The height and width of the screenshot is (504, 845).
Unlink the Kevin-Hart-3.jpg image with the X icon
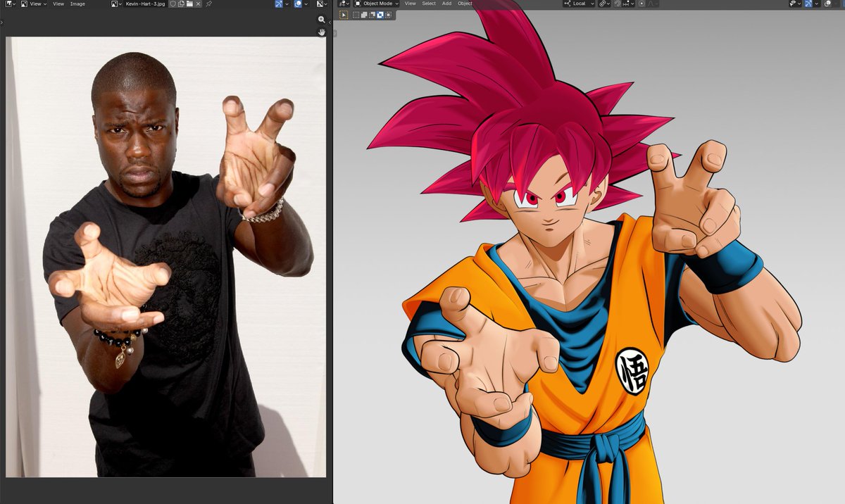click(x=198, y=4)
